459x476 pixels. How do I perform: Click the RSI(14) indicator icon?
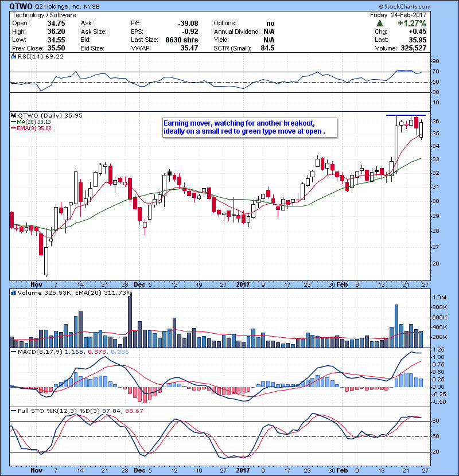coord(13,56)
